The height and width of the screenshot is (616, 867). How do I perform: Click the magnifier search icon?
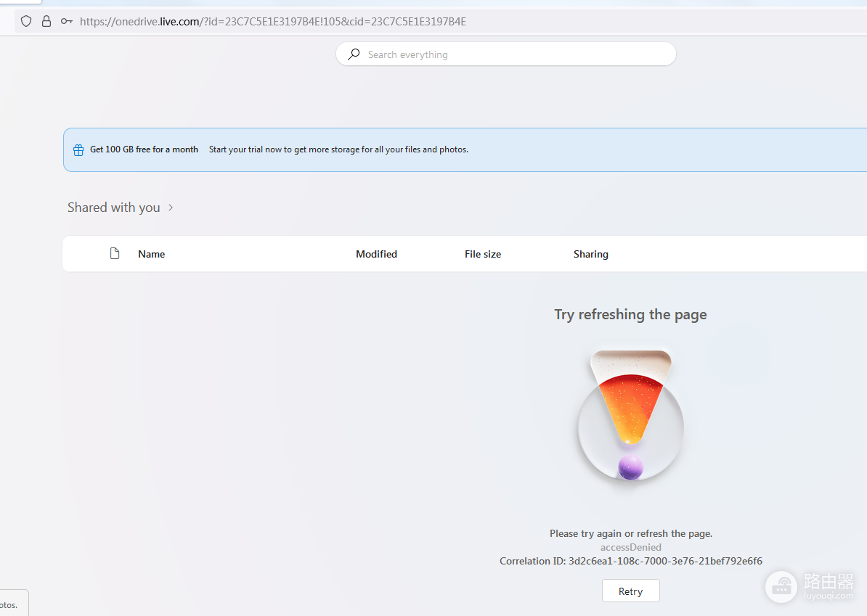pos(354,54)
